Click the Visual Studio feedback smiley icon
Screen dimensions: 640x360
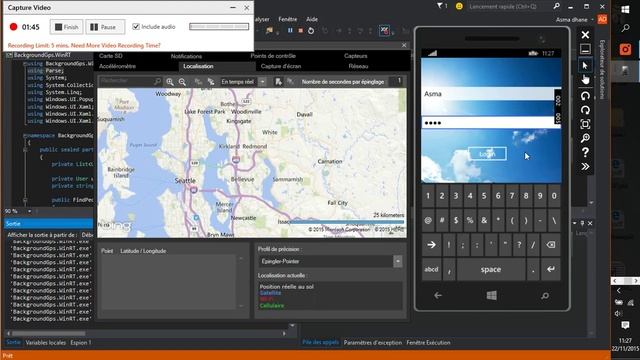pos(459,6)
